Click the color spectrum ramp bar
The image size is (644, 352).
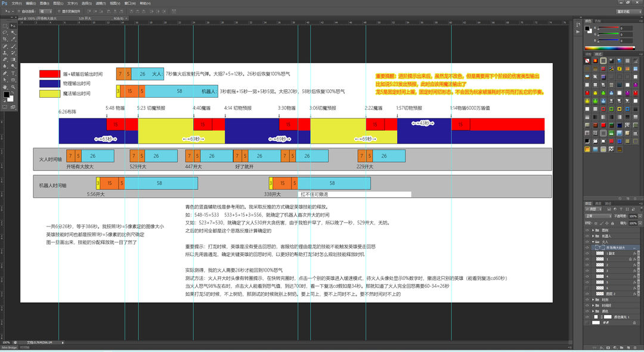click(x=610, y=48)
